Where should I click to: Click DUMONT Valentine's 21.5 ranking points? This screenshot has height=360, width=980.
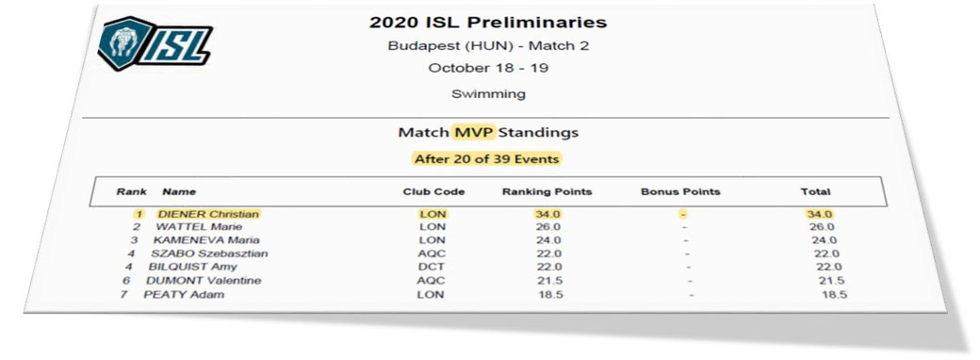pos(548,281)
